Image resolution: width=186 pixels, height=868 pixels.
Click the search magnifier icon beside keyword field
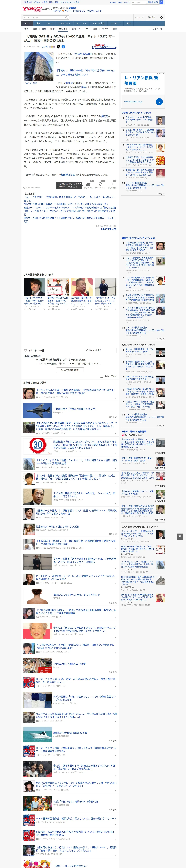pos(66,17)
